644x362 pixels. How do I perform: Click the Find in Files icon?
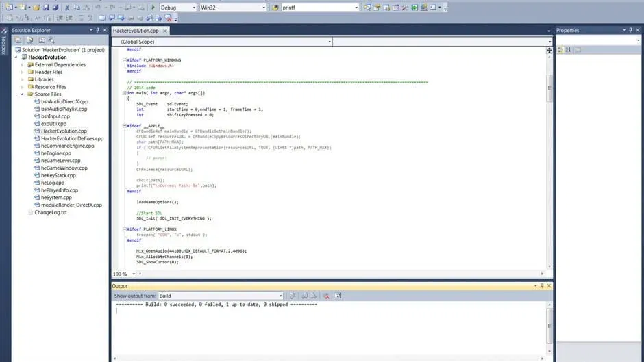pyautogui.click(x=368, y=8)
